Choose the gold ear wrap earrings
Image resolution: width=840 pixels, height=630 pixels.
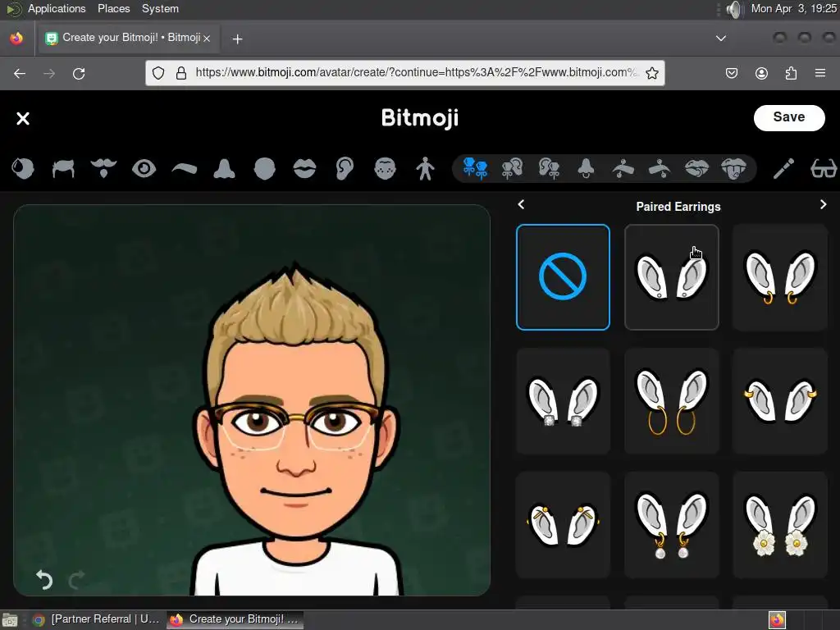[563, 524]
